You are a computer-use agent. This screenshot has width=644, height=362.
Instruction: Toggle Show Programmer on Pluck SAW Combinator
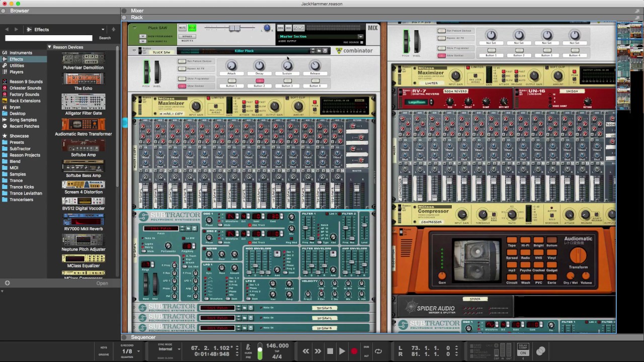point(182,78)
